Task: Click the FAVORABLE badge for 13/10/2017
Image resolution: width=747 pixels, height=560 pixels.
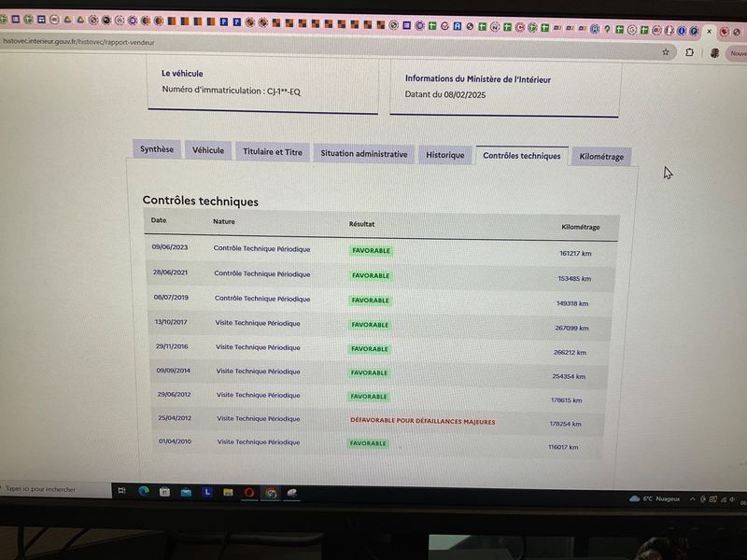Action: 370,325
